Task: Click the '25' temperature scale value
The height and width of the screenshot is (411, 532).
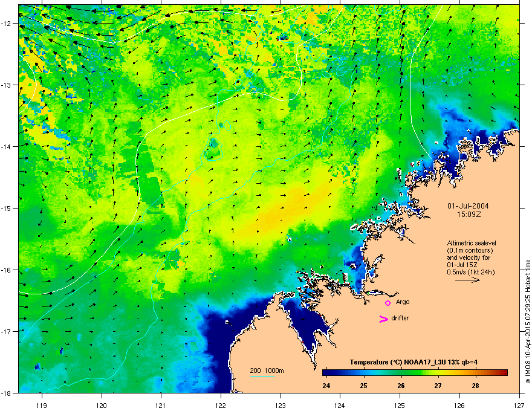Action: 363,386
